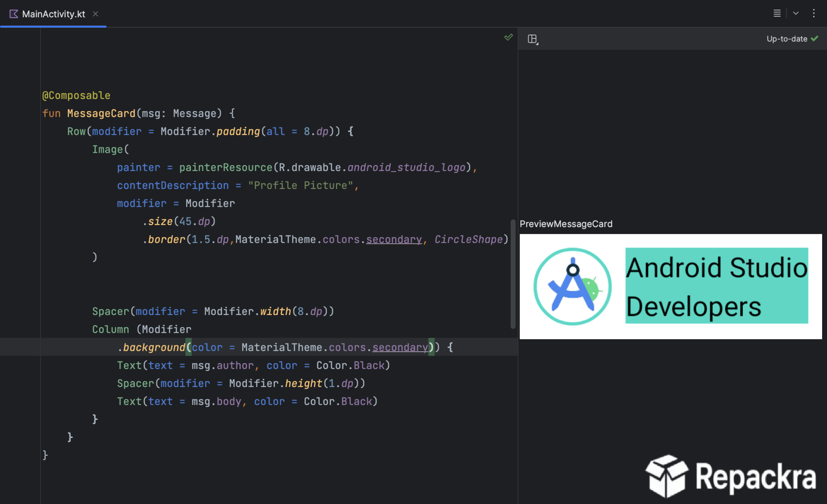Click the Kotlin file icon on MainActivity.kt tab
Image resolution: width=827 pixels, height=504 pixels.
pos(14,14)
